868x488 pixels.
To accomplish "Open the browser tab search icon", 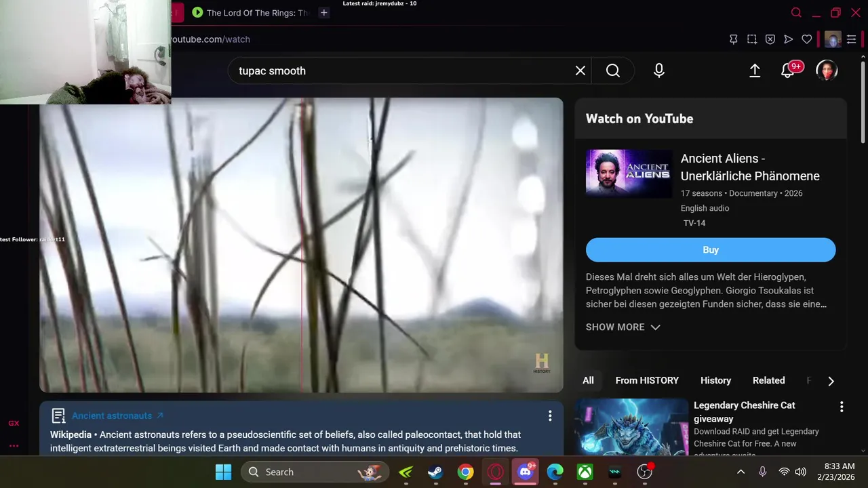I will click(797, 12).
